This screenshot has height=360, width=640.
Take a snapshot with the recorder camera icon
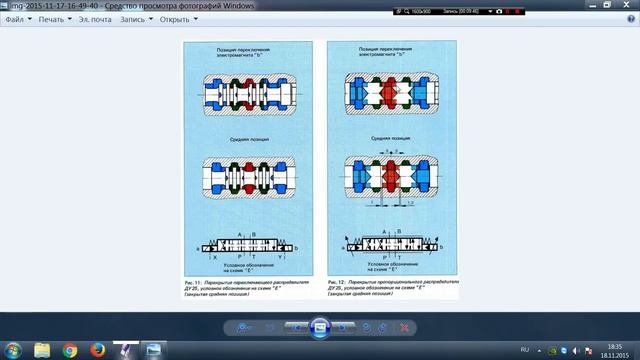click(x=499, y=11)
